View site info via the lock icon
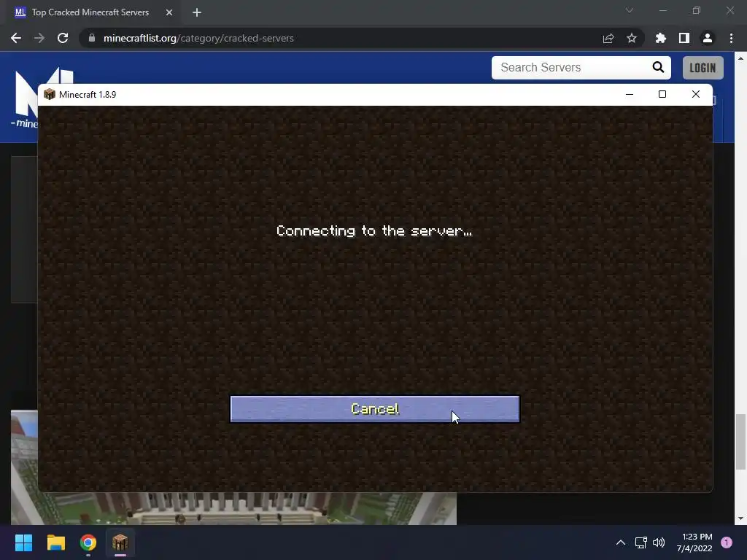 click(92, 38)
